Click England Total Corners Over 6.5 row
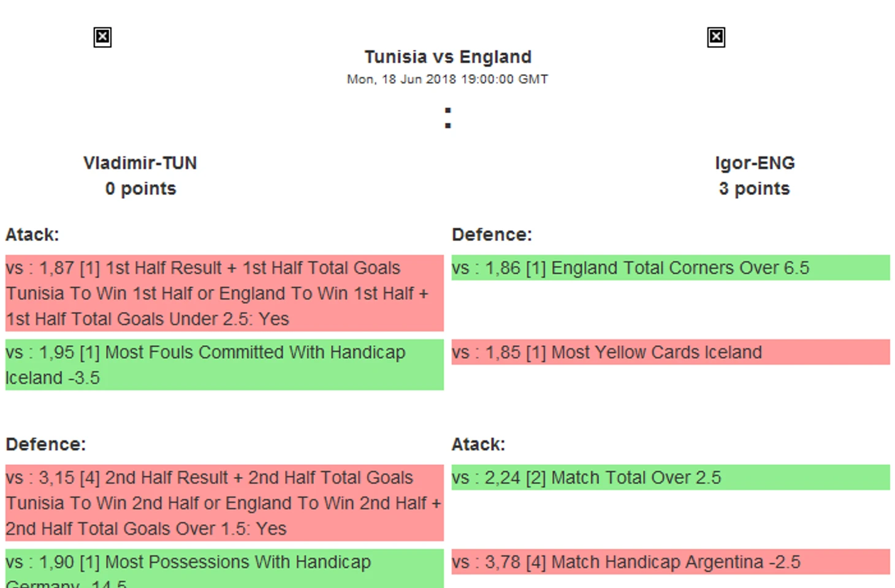The width and height of the screenshot is (895, 588). pyautogui.click(x=671, y=268)
